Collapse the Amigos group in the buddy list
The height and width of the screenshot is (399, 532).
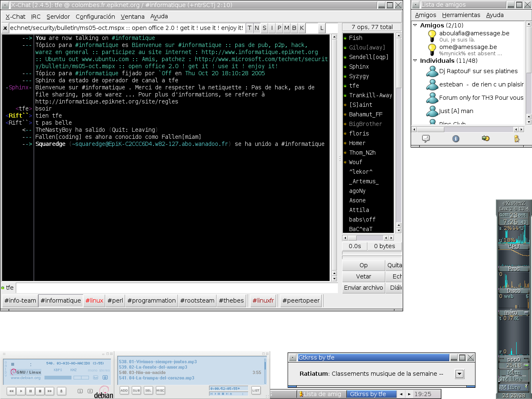point(415,25)
